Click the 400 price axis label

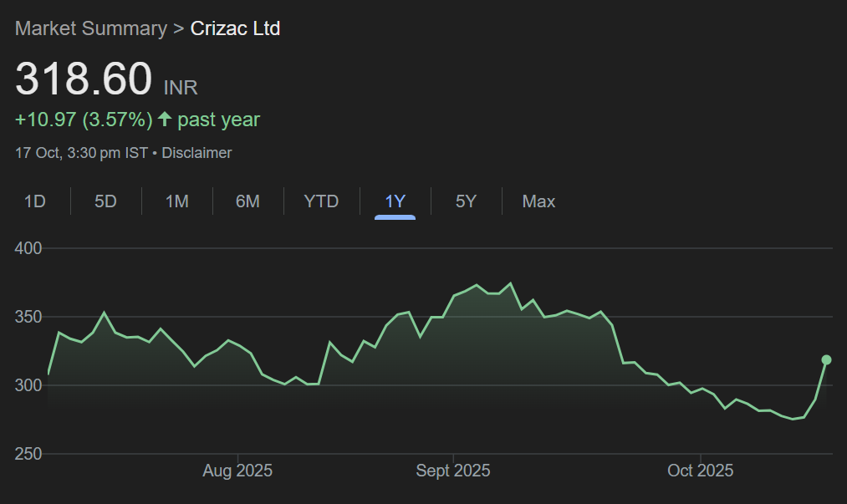(x=28, y=248)
